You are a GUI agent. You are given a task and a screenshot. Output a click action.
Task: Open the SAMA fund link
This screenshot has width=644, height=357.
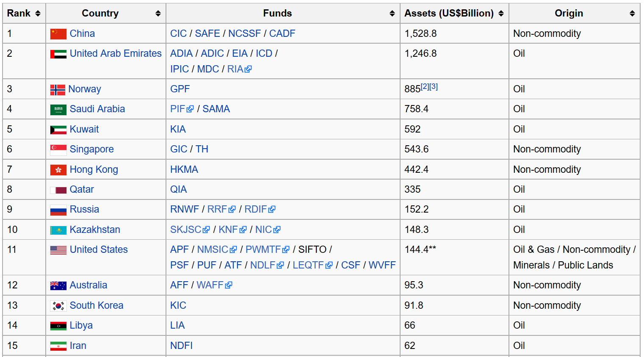click(216, 109)
